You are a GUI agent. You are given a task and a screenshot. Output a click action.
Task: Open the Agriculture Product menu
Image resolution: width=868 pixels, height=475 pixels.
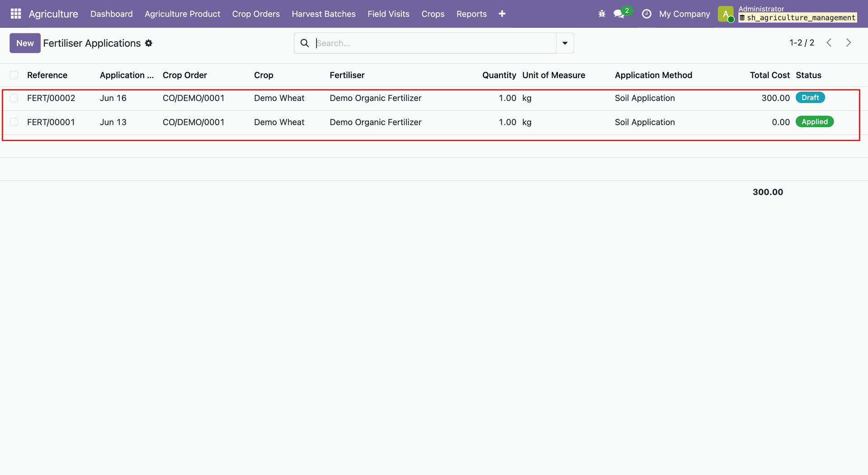click(x=183, y=14)
